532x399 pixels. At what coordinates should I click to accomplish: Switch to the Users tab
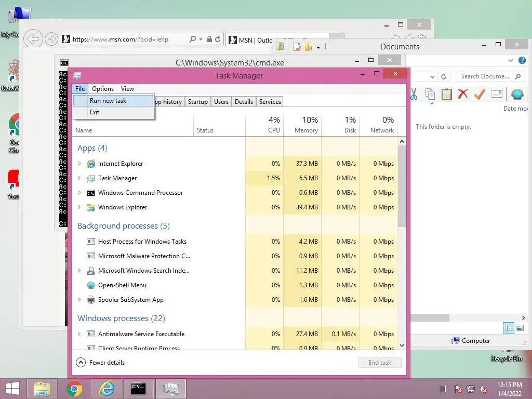click(x=221, y=102)
